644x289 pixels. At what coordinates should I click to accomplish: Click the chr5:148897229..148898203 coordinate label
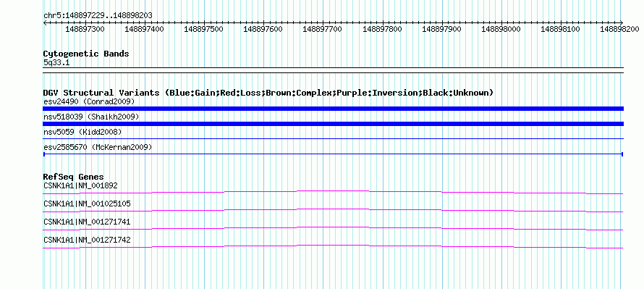pyautogui.click(x=98, y=15)
